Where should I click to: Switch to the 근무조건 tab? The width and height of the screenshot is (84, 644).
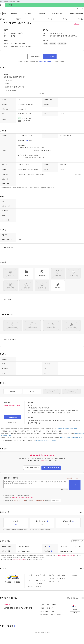coord(18,19)
